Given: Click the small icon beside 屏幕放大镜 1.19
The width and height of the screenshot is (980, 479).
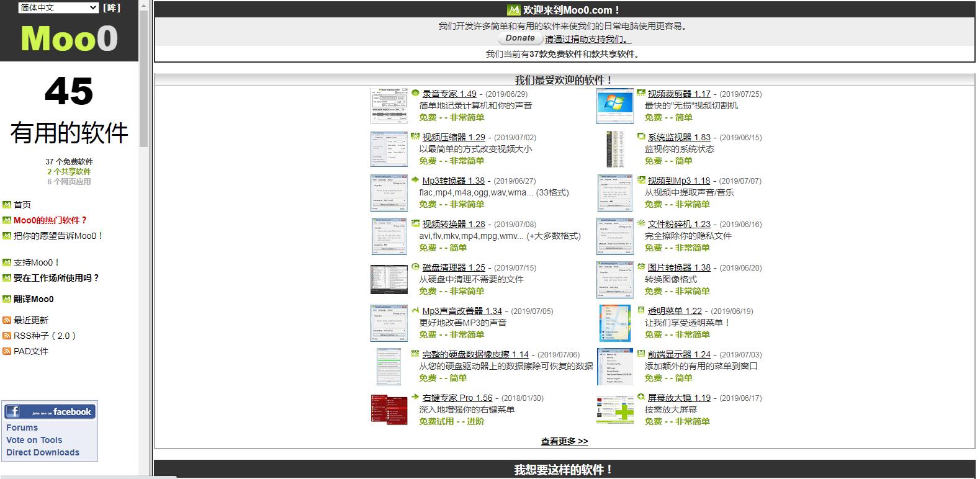Looking at the screenshot, I should click(x=641, y=397).
